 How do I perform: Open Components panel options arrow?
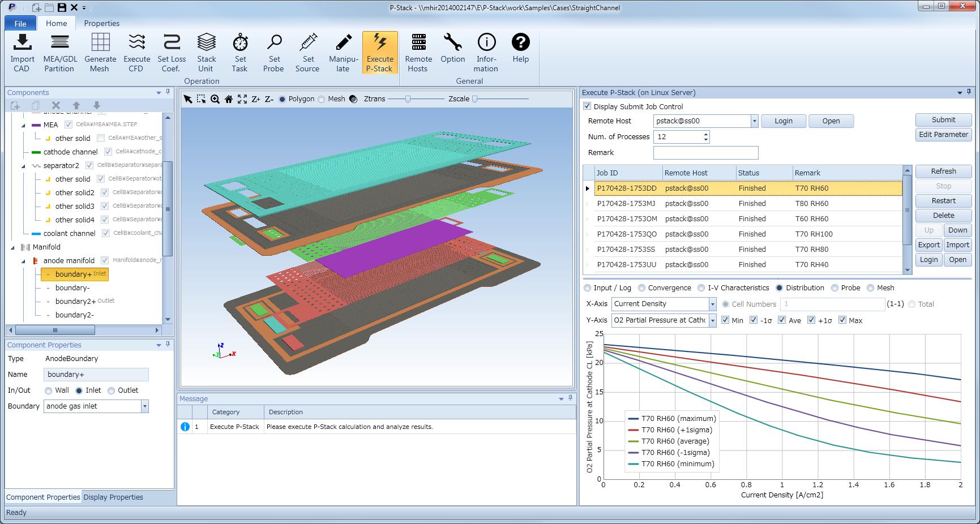pyautogui.click(x=159, y=93)
